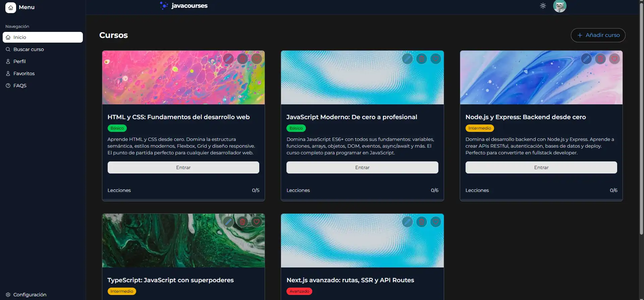Click the title JavaScript Moderno: De cero
The height and width of the screenshot is (300, 644).
(x=352, y=117)
